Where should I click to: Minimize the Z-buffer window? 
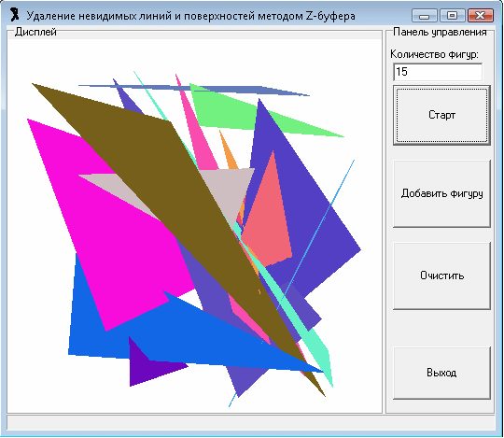coord(425,15)
